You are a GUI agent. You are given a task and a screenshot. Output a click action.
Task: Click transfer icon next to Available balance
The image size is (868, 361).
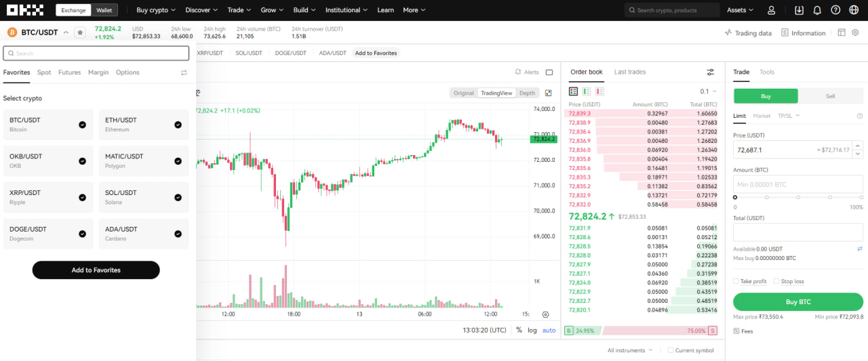[860, 249]
